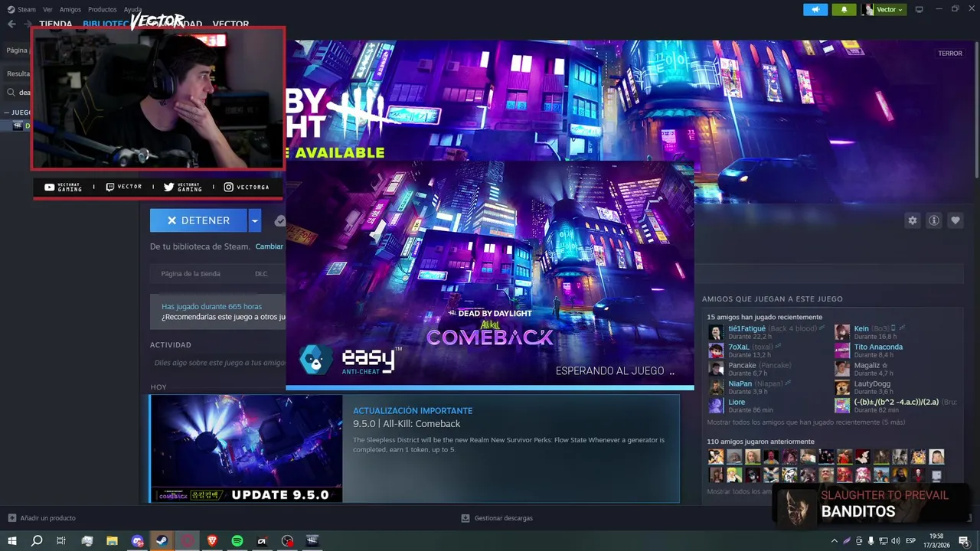The width and height of the screenshot is (980, 551).
Task: Click the volume speaker tray icon
Action: pos(895,540)
